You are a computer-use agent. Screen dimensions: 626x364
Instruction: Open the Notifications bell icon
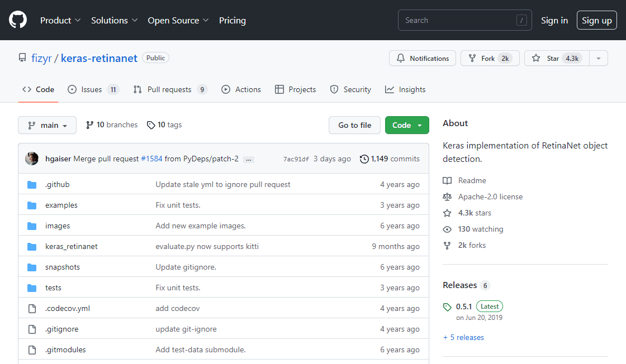point(401,58)
